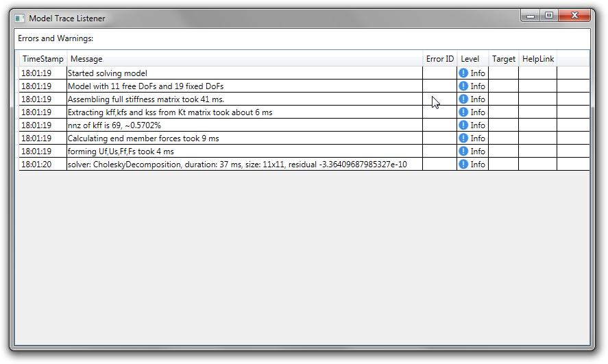
Task: Click HelpLink cell in 'Calculating end member forces' row
Action: [x=538, y=138]
